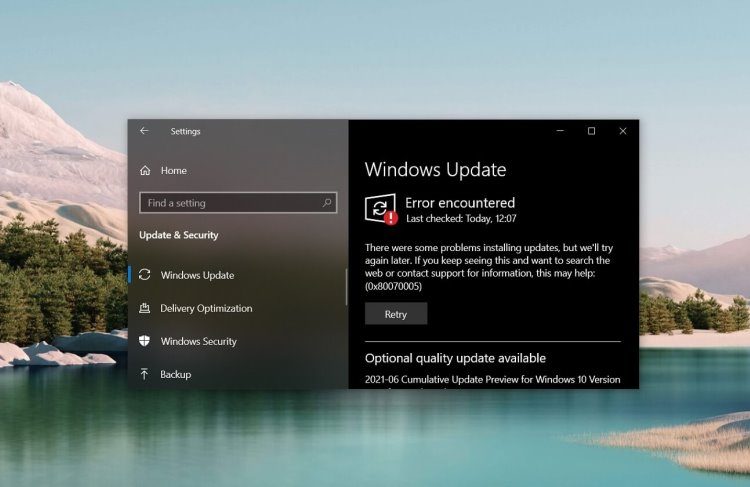Click the Backup upload arrow icon
The width and height of the screenshot is (750, 487).
[145, 374]
